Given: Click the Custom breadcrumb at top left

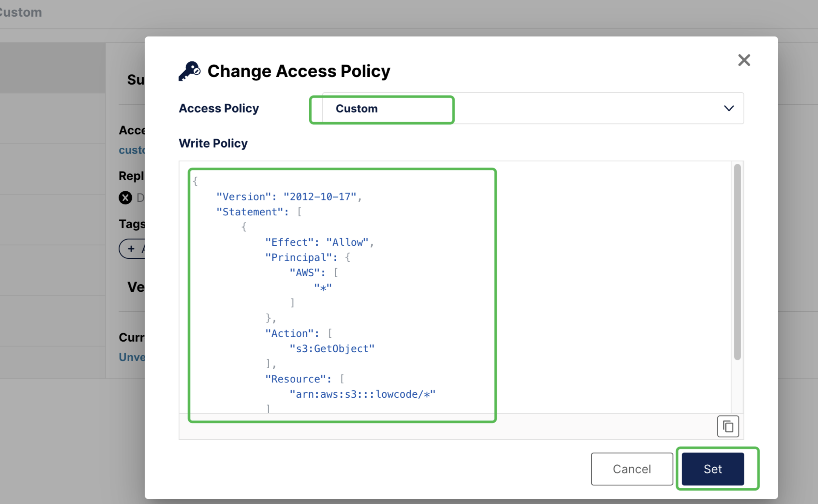Looking at the screenshot, I should click(21, 12).
